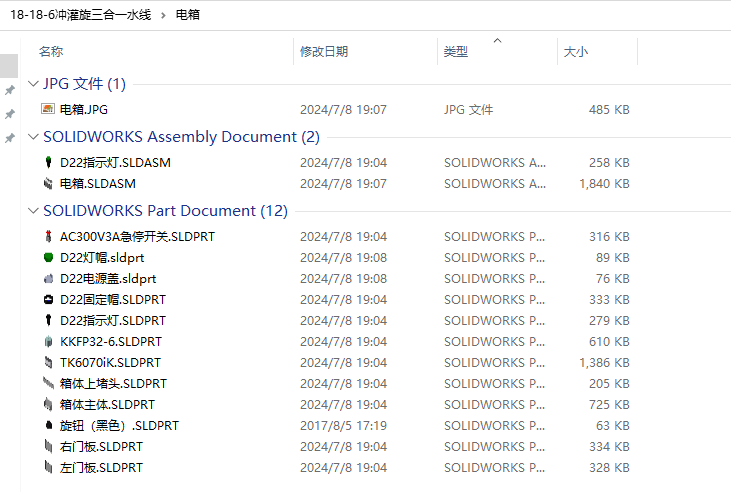The height and width of the screenshot is (492, 731).
Task: Select file name KKFP32-6.SLDPRT
Action: point(111,341)
